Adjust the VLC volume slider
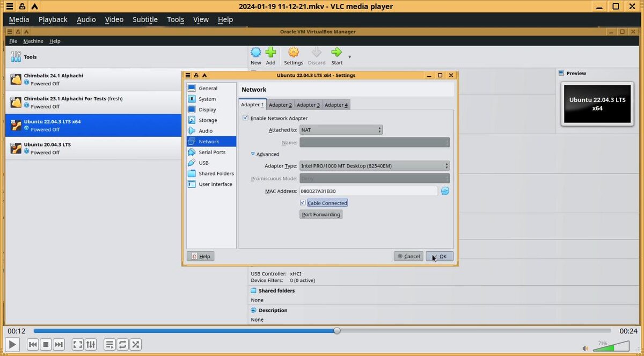644x356 pixels. 611,346
